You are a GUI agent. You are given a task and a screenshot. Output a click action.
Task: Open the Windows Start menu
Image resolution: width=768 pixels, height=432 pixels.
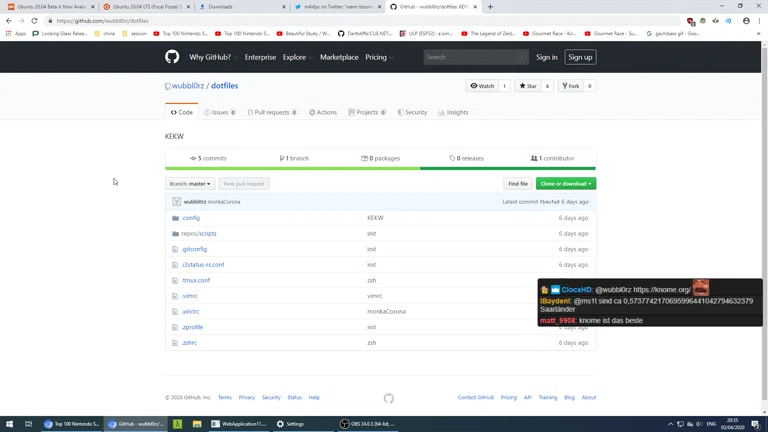[x=10, y=424]
